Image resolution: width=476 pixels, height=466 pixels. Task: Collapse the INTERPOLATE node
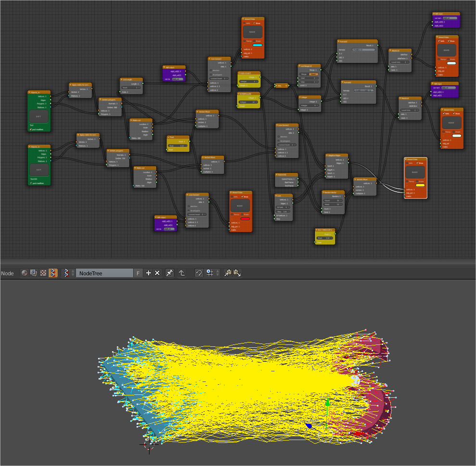click(238, 94)
